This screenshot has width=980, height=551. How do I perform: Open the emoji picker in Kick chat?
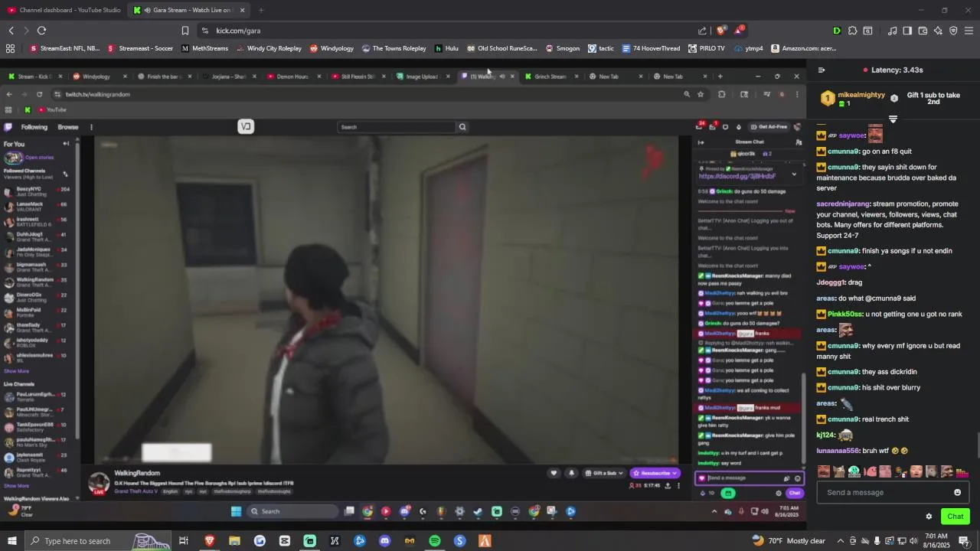pyautogui.click(x=957, y=492)
